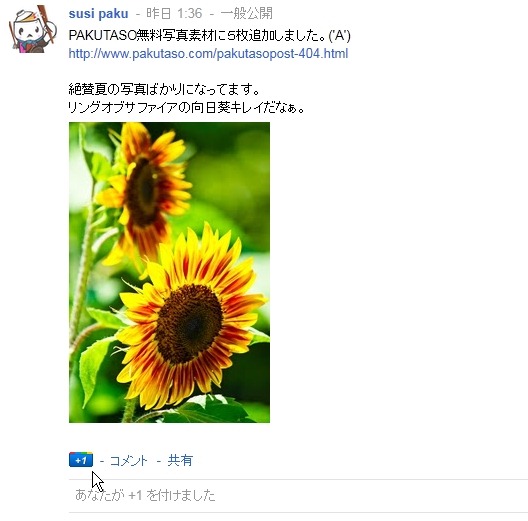Toggle the blue +1 button
The height and width of the screenshot is (521, 528).
tap(81, 460)
